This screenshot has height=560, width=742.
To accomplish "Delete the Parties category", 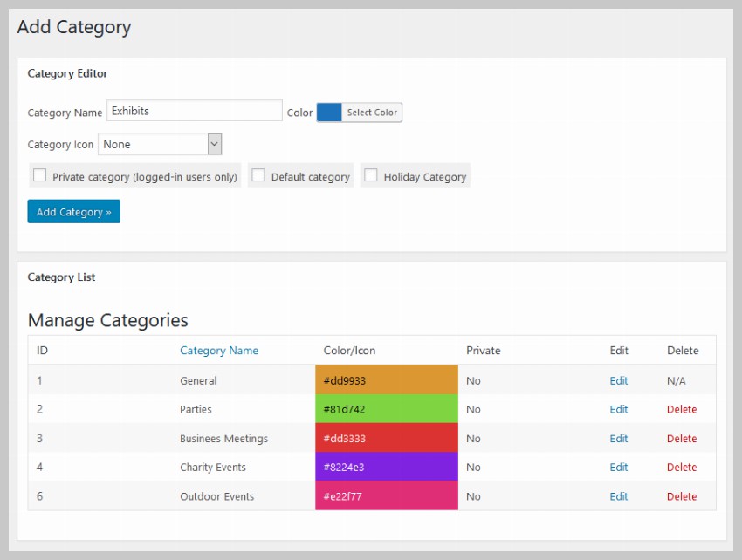I will (682, 409).
